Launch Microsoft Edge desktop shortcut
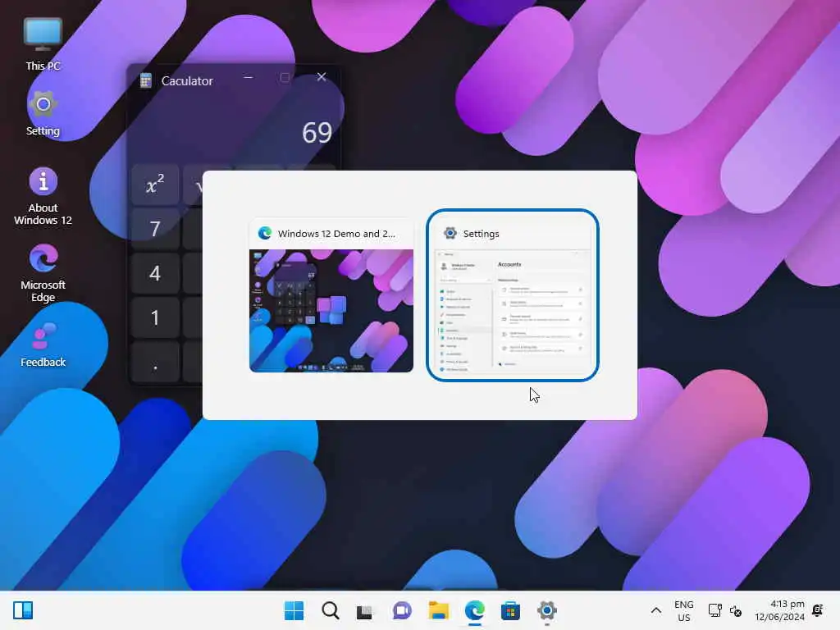The height and width of the screenshot is (630, 840). point(43,273)
